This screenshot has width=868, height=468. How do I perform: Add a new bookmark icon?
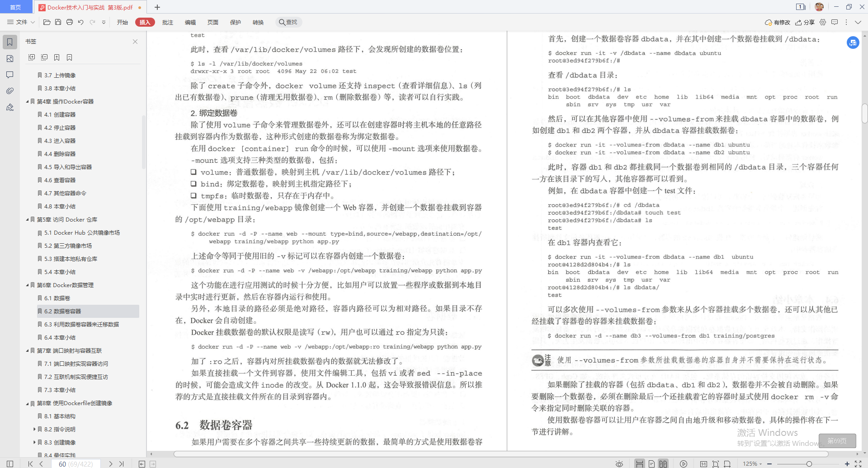[57, 57]
